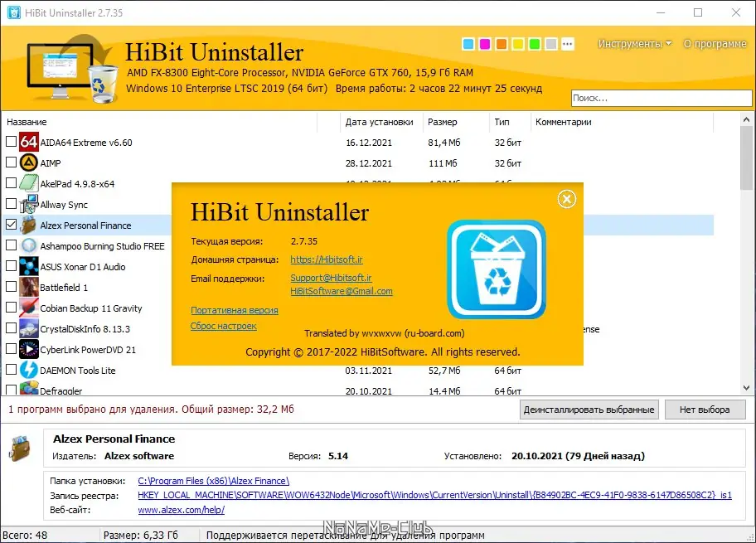Check the CyberLink PowerDVD 21 checkbox
Image resolution: width=756 pixels, height=543 pixels.
(x=11, y=349)
